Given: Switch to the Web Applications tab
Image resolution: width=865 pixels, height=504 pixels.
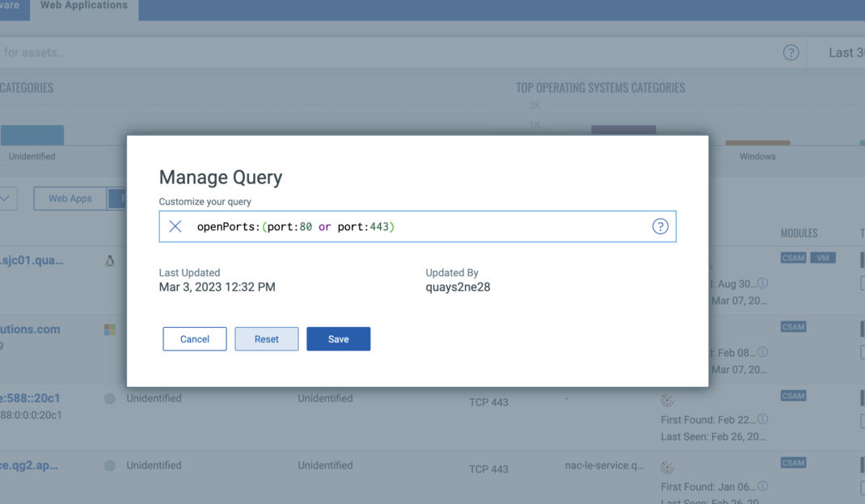Looking at the screenshot, I should coord(84,5).
